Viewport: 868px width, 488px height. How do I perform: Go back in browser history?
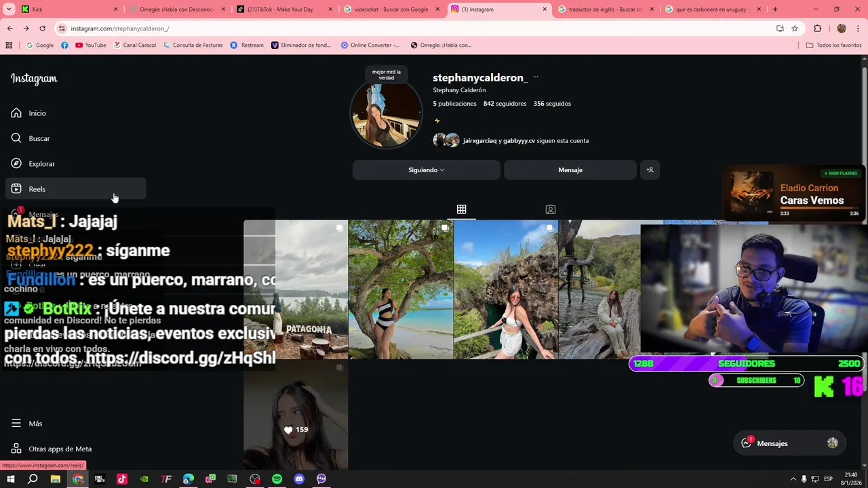click(x=9, y=28)
